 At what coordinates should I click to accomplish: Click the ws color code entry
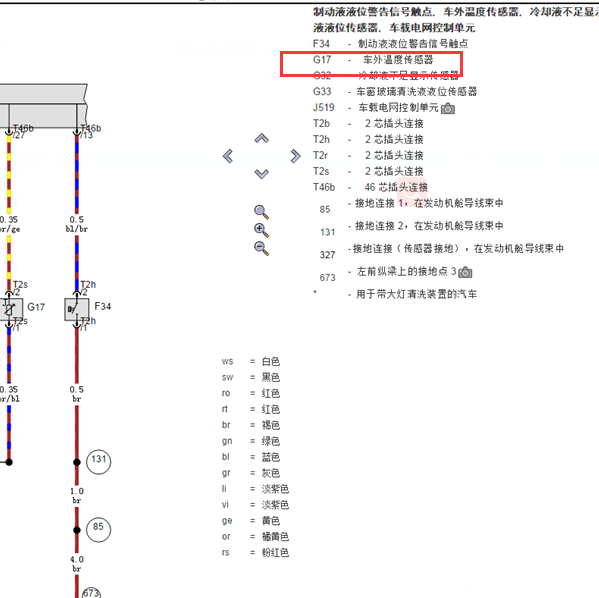251,361
